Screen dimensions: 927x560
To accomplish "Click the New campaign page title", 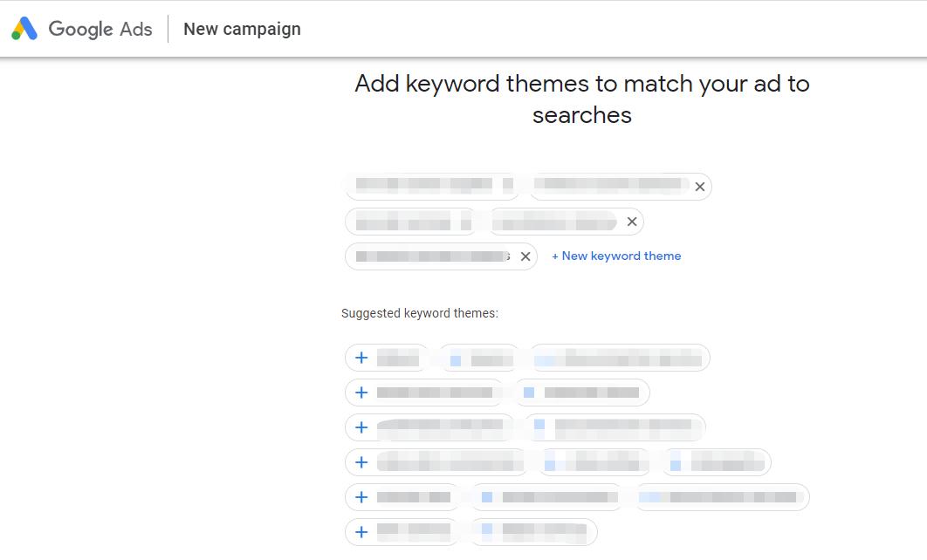I will [x=242, y=29].
